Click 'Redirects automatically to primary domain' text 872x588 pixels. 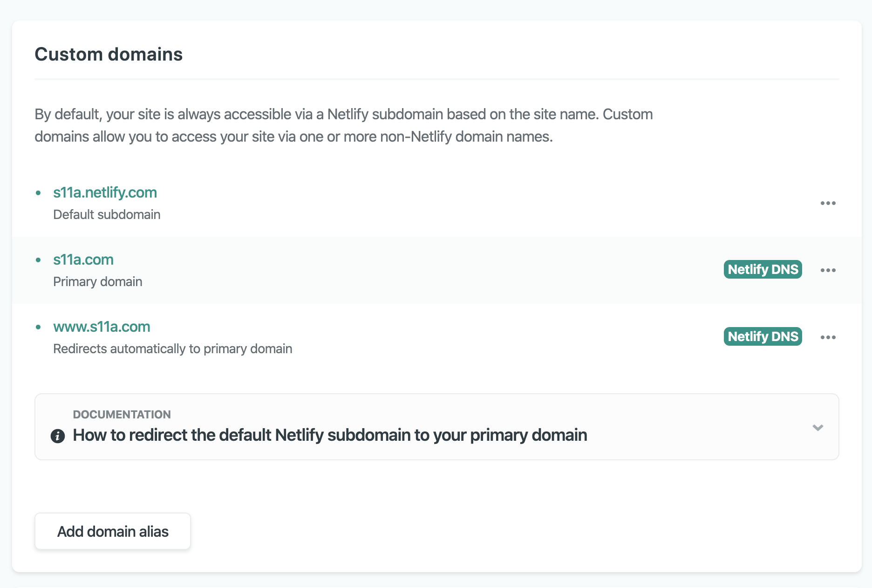pyautogui.click(x=173, y=349)
